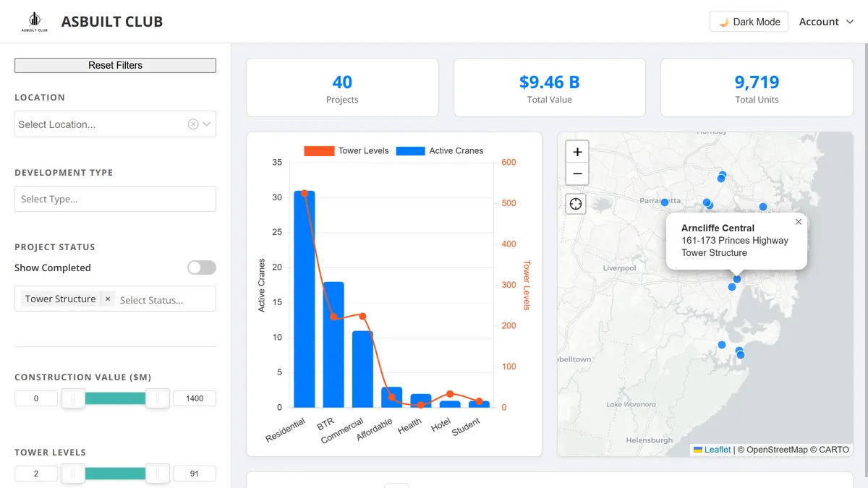The width and height of the screenshot is (868, 488).
Task: Click the Health bar in the chart
Action: coord(421,401)
